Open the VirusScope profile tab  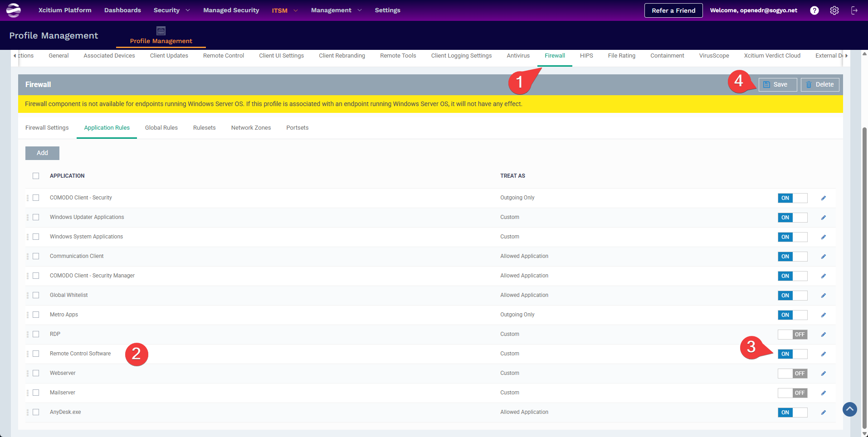[x=714, y=56]
